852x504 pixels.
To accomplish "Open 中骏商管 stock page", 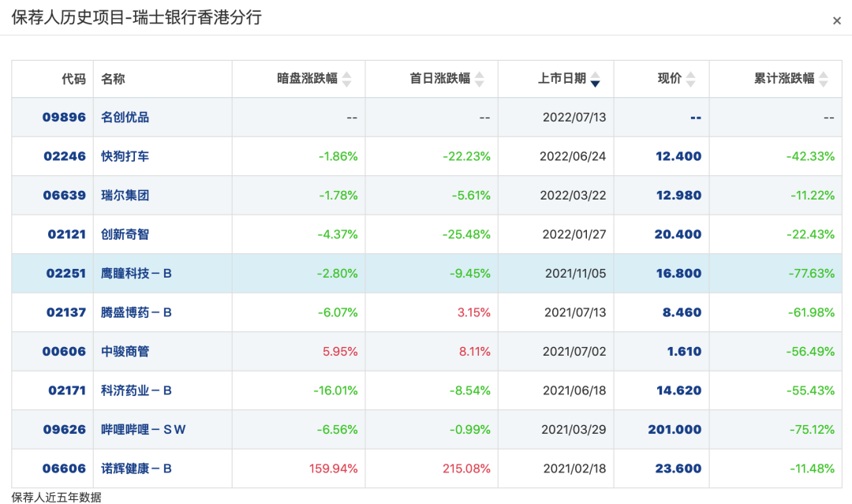I will pos(125,352).
